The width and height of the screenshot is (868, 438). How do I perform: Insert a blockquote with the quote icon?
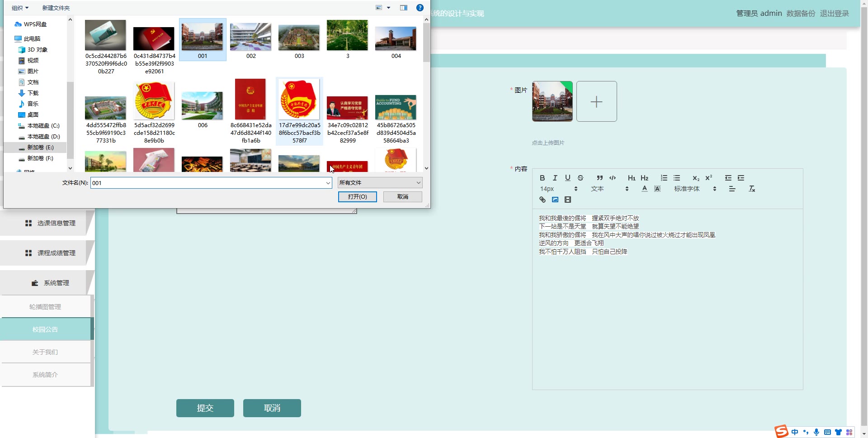point(599,178)
